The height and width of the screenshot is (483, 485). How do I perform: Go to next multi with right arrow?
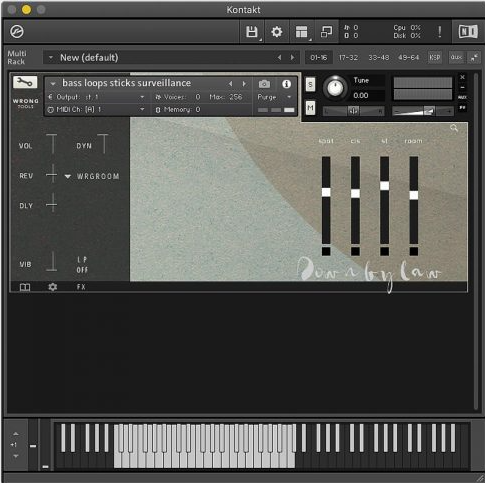292,58
